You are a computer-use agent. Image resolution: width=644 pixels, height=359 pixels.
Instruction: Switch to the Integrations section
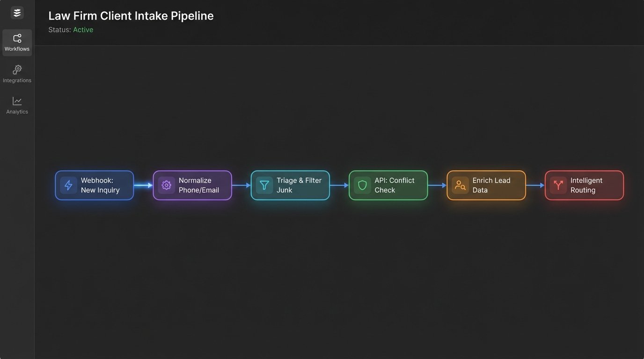tap(17, 74)
